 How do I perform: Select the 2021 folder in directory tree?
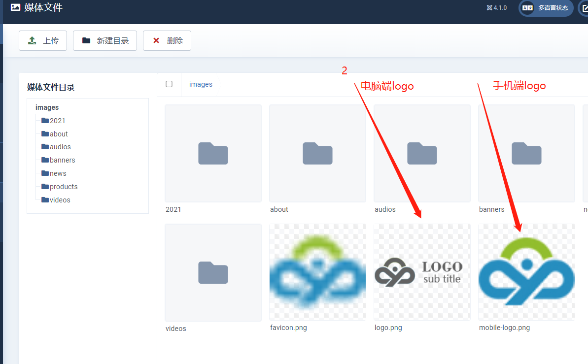pos(57,121)
